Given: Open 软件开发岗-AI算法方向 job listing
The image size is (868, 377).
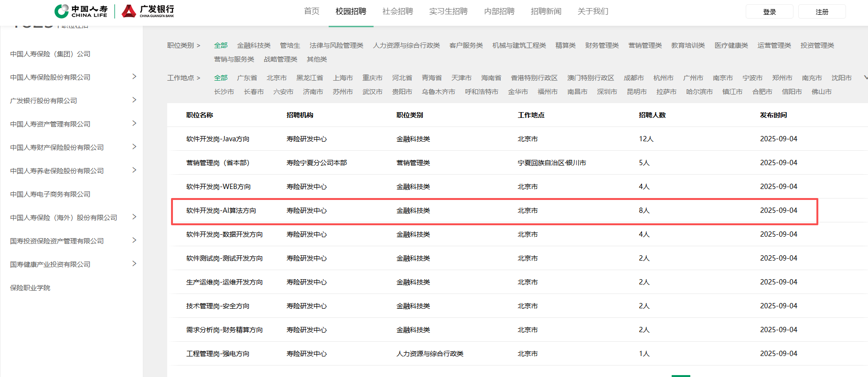Looking at the screenshot, I should tap(221, 210).
